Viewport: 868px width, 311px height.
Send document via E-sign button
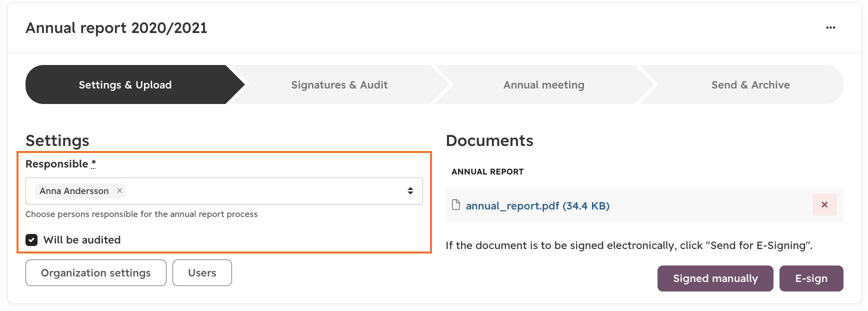click(x=811, y=278)
